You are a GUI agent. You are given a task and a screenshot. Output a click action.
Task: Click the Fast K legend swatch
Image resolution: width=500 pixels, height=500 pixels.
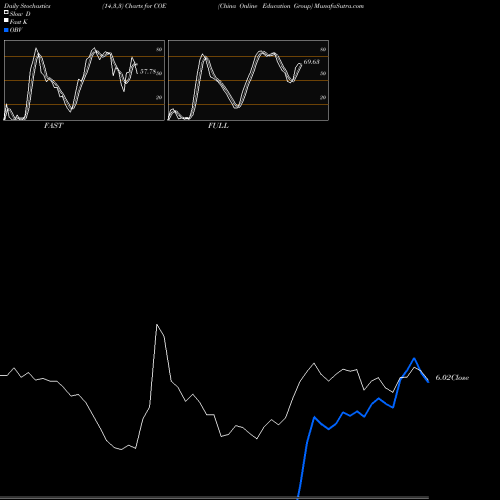tap(6, 20)
